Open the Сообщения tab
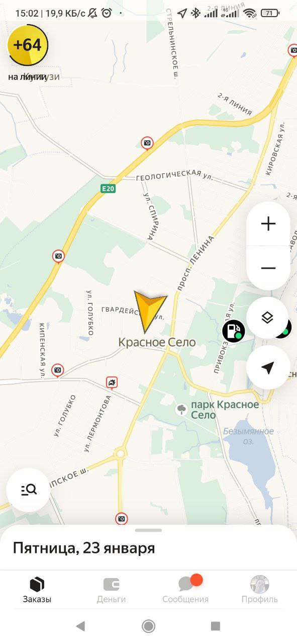The height and width of the screenshot is (644, 297). [185, 590]
